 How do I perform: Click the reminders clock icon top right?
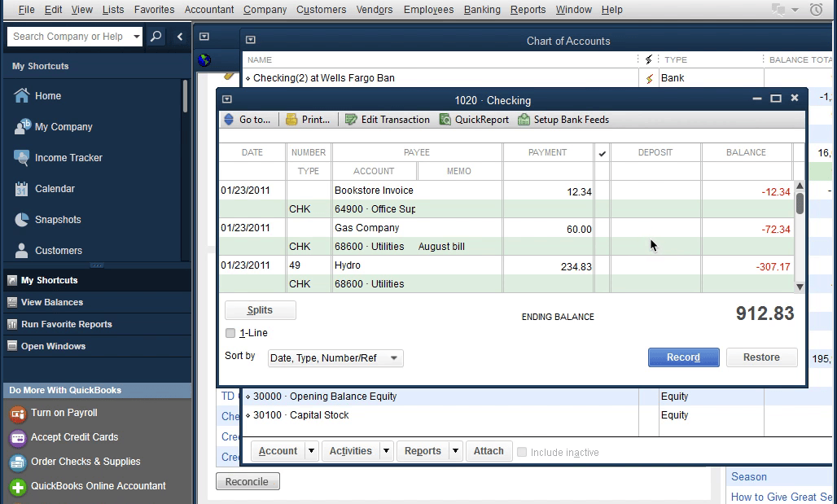816,10
